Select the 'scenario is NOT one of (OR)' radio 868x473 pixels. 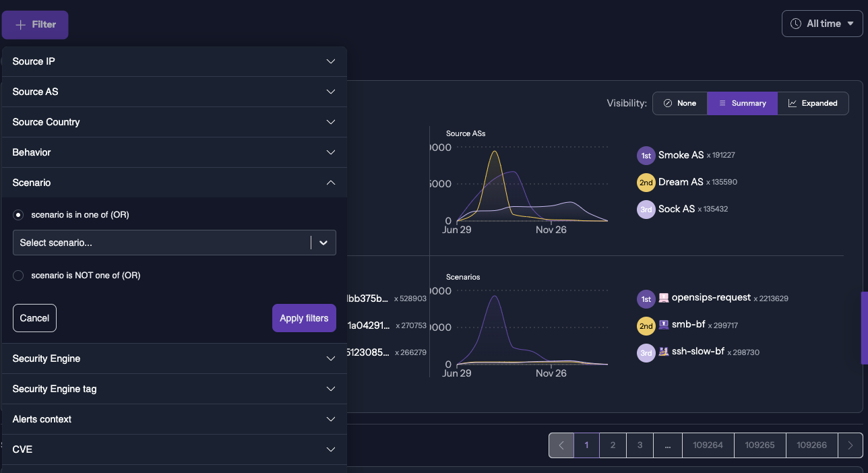18,275
